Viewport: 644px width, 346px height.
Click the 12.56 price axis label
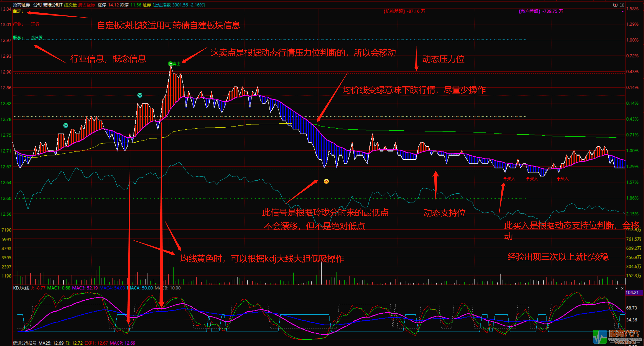(x=6, y=214)
